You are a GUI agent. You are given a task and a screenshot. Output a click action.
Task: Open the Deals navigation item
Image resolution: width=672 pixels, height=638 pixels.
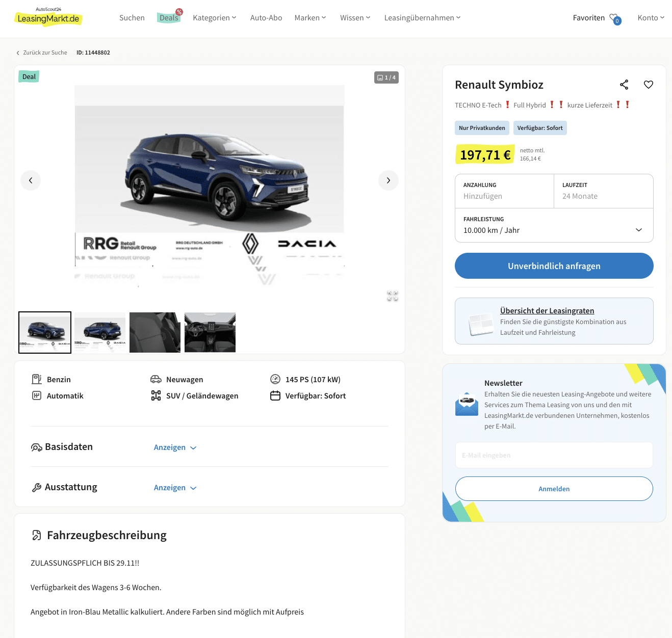coord(169,18)
